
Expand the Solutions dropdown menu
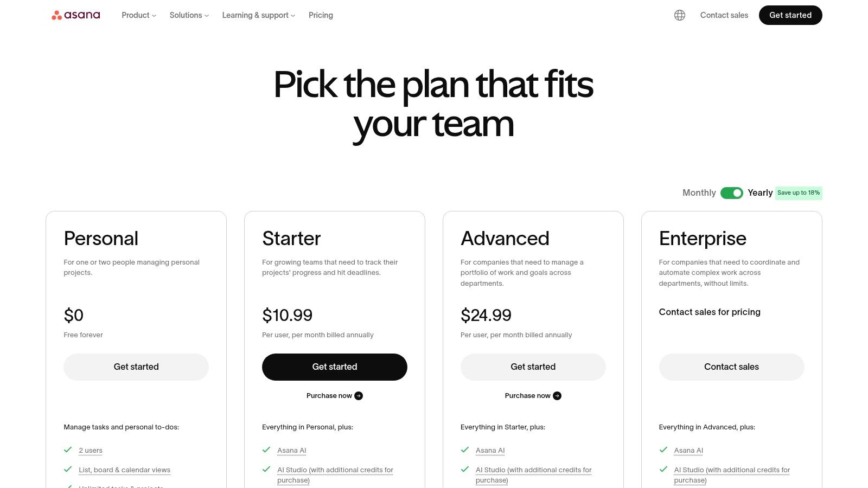coord(189,15)
